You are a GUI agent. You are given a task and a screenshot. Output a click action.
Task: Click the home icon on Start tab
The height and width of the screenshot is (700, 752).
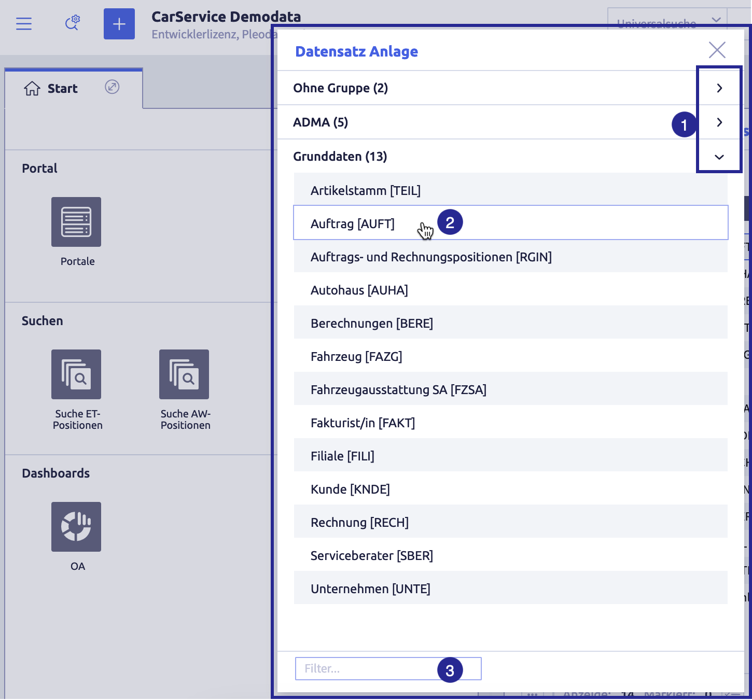click(32, 89)
